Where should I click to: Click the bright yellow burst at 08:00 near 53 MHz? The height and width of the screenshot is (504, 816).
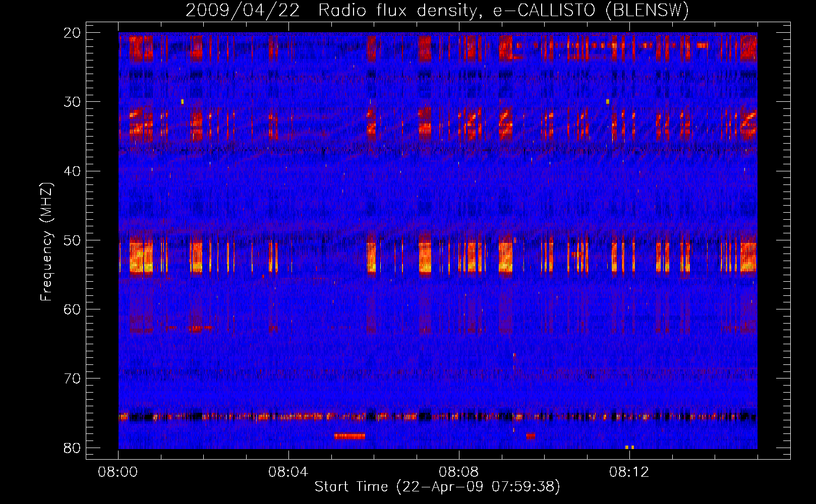point(141,258)
